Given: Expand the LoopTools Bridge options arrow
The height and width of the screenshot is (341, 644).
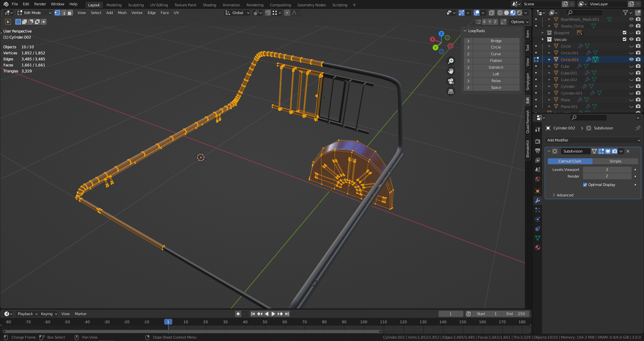Looking at the screenshot, I should [468, 41].
